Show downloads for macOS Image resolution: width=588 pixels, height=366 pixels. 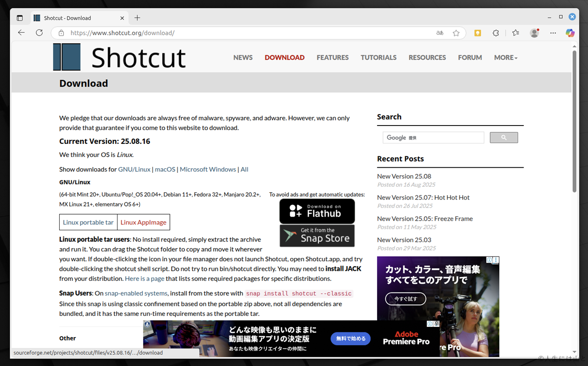165,169
